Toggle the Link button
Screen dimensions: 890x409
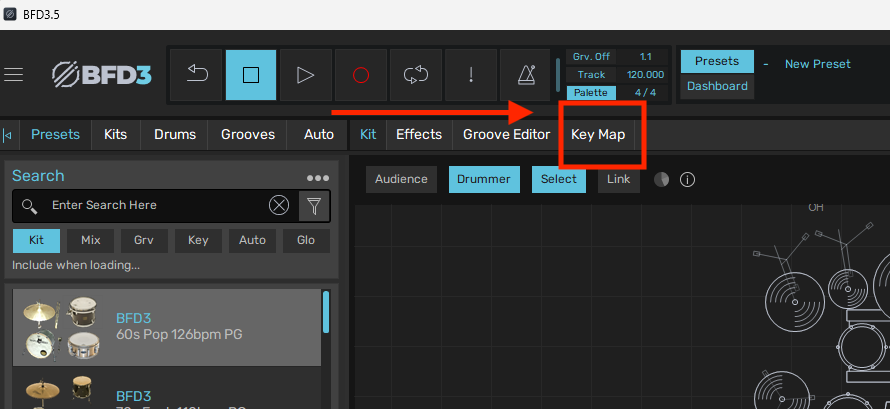(x=619, y=179)
